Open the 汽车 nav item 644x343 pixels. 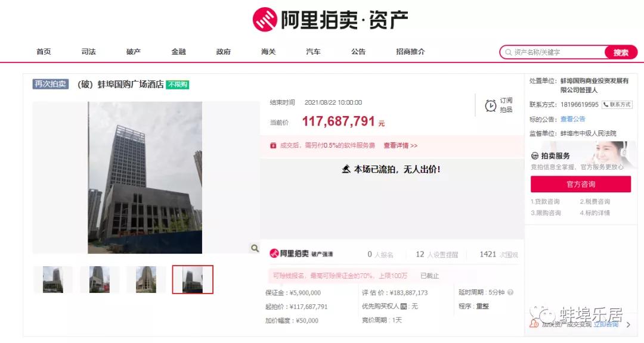pos(313,52)
